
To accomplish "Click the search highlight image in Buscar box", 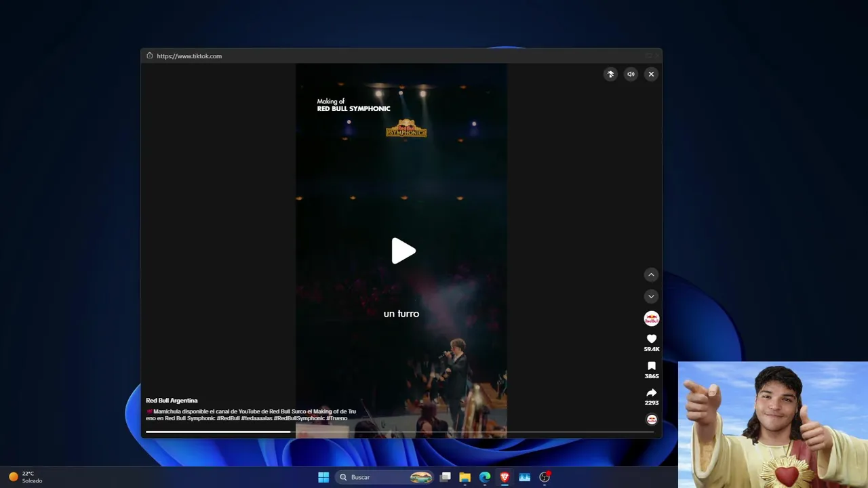I will [421, 477].
